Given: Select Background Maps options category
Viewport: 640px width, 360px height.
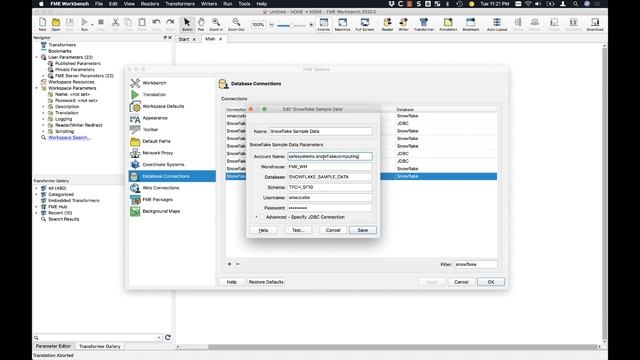Looking at the screenshot, I should [172, 211].
